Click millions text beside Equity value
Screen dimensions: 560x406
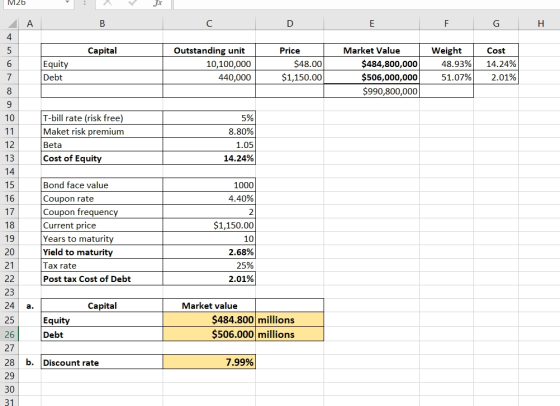276,320
